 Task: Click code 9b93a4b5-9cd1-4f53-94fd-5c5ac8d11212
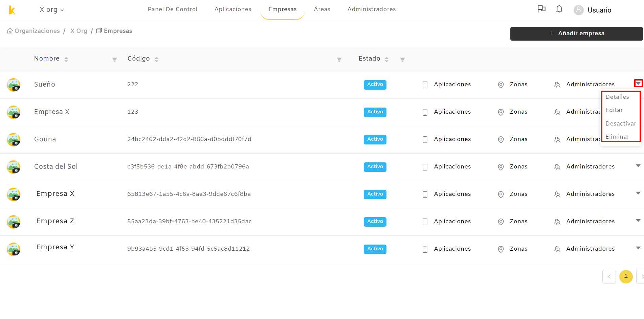(x=188, y=249)
